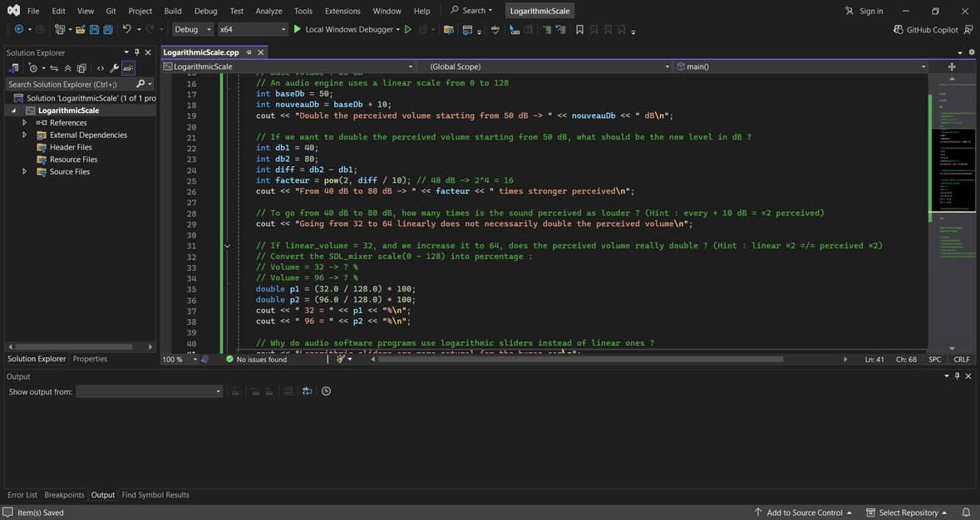Open the main() member dropdown

click(x=800, y=66)
